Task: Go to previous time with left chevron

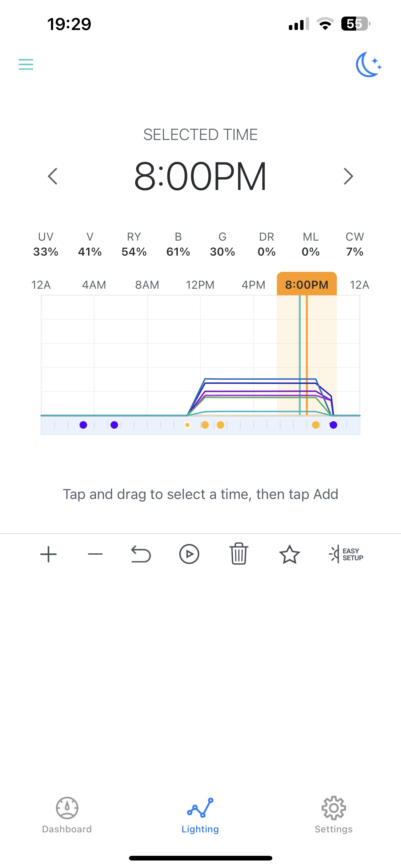Action: [53, 176]
